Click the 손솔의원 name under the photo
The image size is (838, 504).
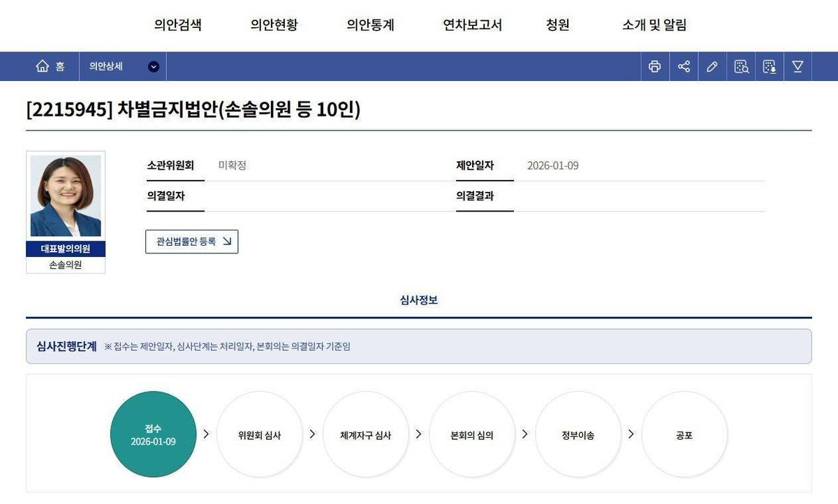[66, 265]
